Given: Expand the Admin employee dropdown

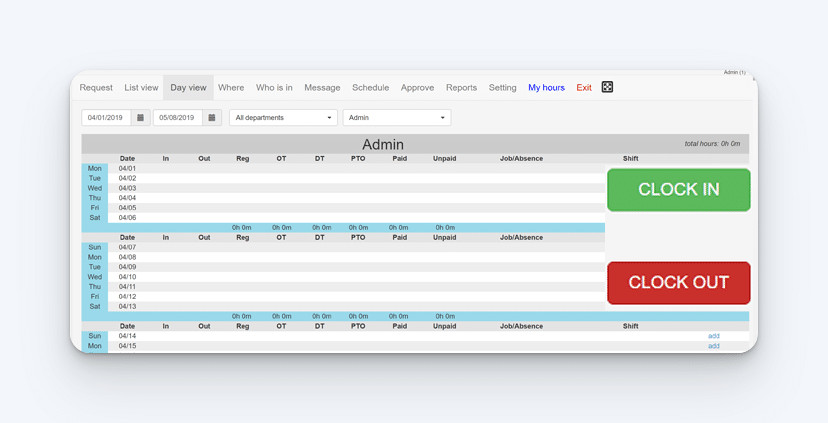Looking at the screenshot, I should click(397, 118).
